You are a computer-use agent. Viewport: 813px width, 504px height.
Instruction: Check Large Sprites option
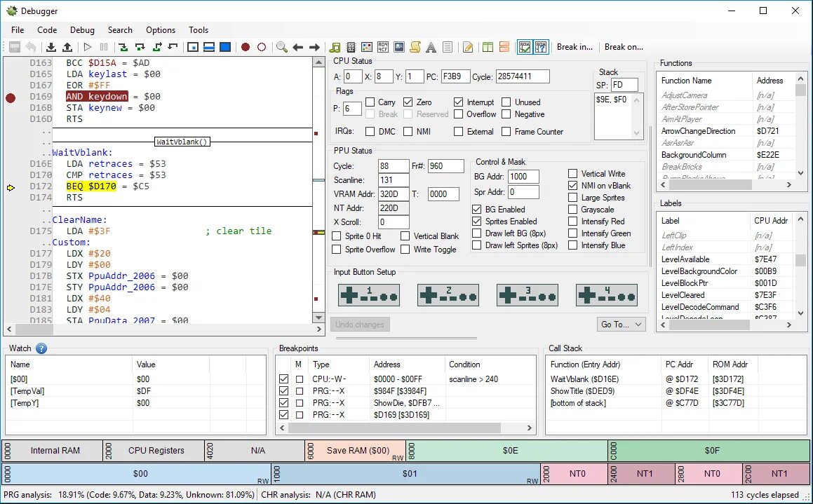tap(573, 198)
